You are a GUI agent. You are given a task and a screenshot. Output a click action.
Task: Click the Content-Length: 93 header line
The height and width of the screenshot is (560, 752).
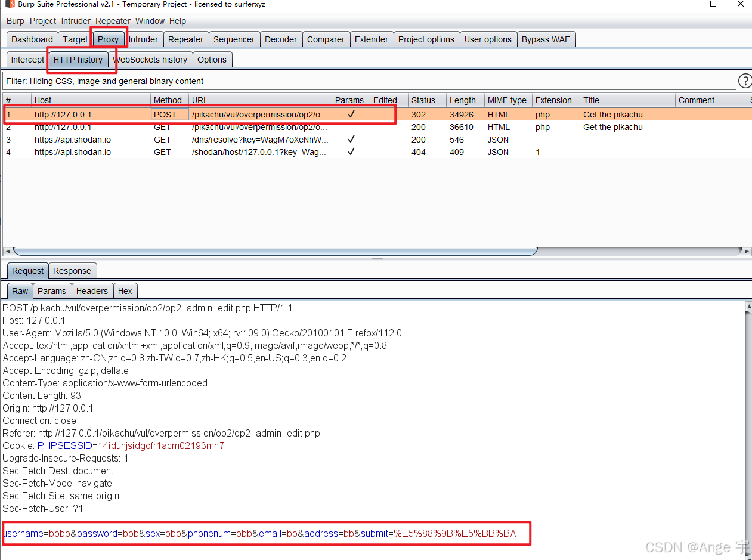(42, 395)
